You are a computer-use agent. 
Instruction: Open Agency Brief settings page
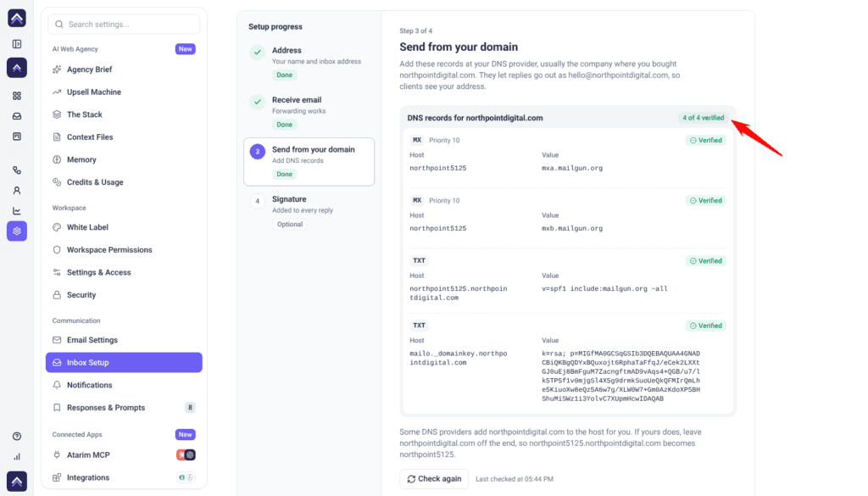tap(124, 70)
